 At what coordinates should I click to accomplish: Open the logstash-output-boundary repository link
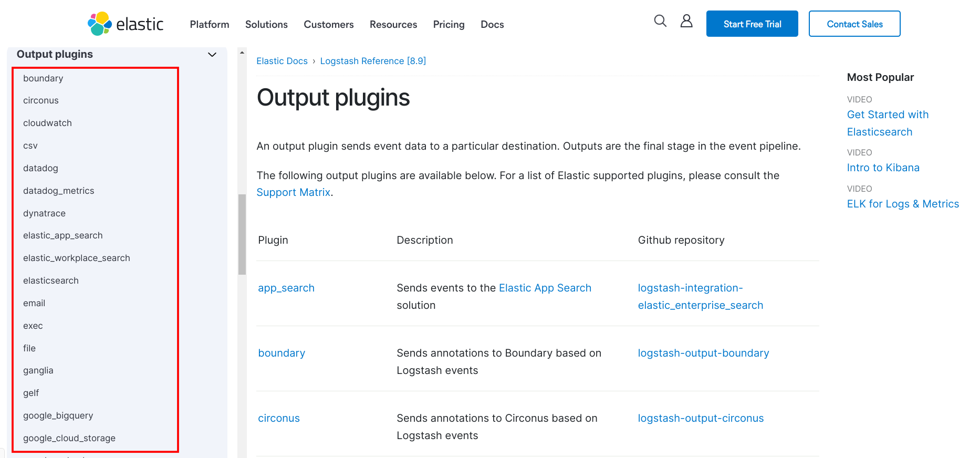pyautogui.click(x=703, y=353)
